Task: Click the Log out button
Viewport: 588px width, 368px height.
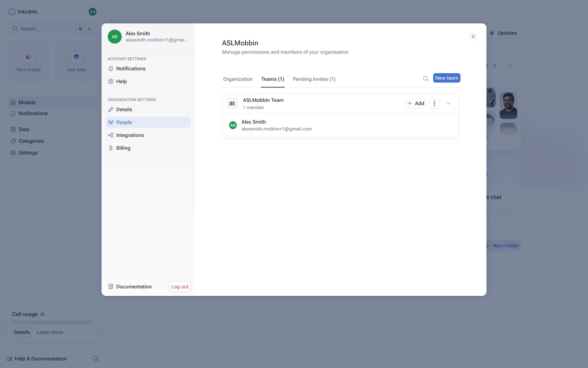Action: coord(180,287)
